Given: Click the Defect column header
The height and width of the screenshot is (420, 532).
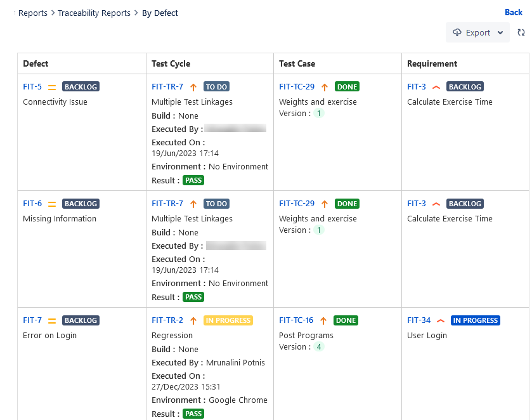Looking at the screenshot, I should [36, 63].
